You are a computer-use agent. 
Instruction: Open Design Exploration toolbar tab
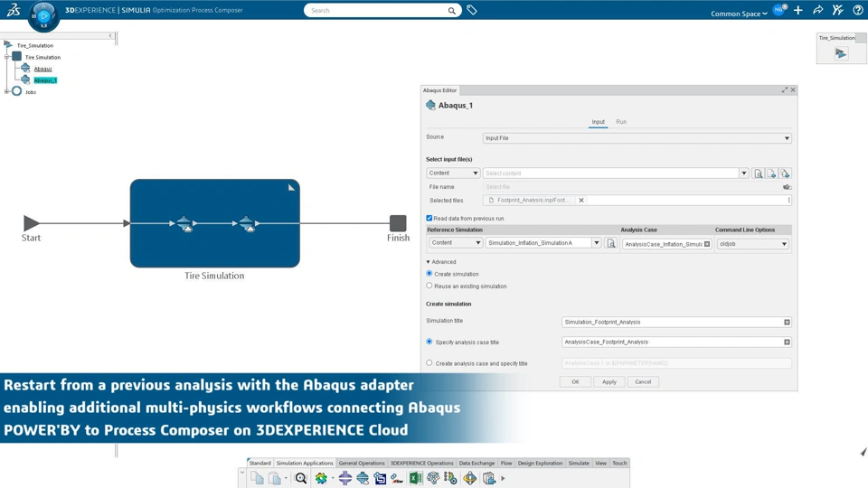pos(540,463)
